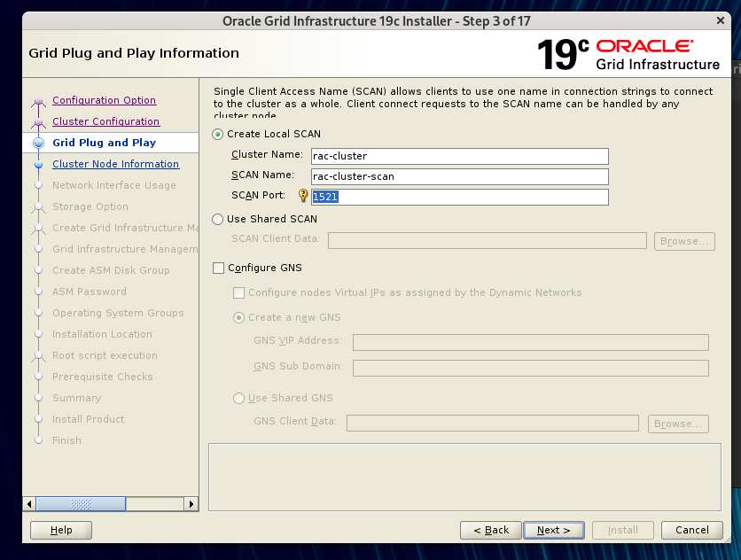Screen dimensions: 741x560
Task: Click the GNS Client Data field
Action: pos(493,423)
